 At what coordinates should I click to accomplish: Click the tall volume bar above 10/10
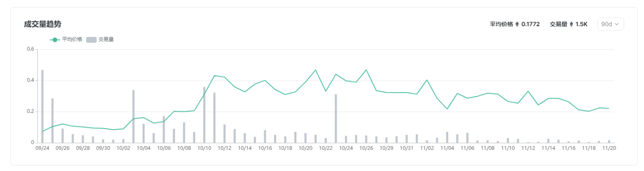tap(205, 115)
